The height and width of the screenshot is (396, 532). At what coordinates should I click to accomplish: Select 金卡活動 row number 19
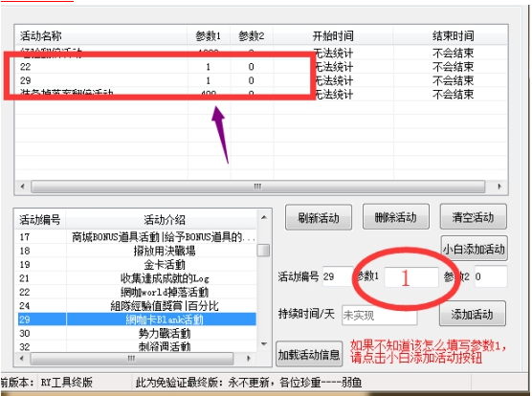coord(137,264)
